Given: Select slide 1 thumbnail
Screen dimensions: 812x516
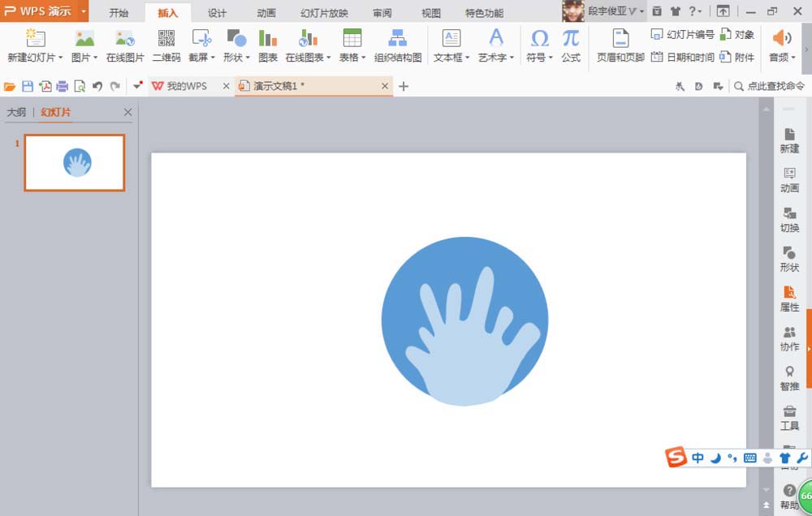Looking at the screenshot, I should pos(75,162).
